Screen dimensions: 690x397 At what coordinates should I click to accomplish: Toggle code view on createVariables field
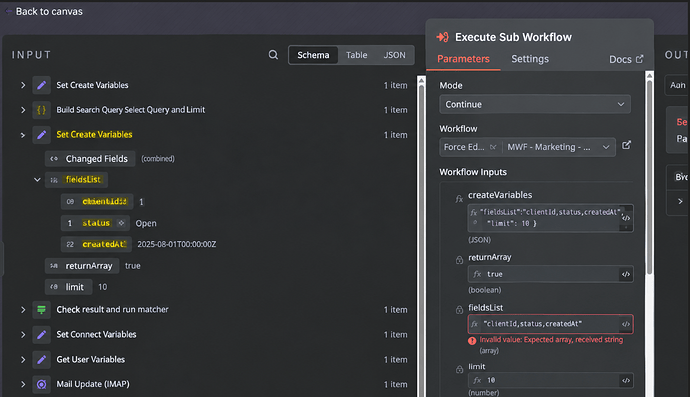[x=626, y=218]
